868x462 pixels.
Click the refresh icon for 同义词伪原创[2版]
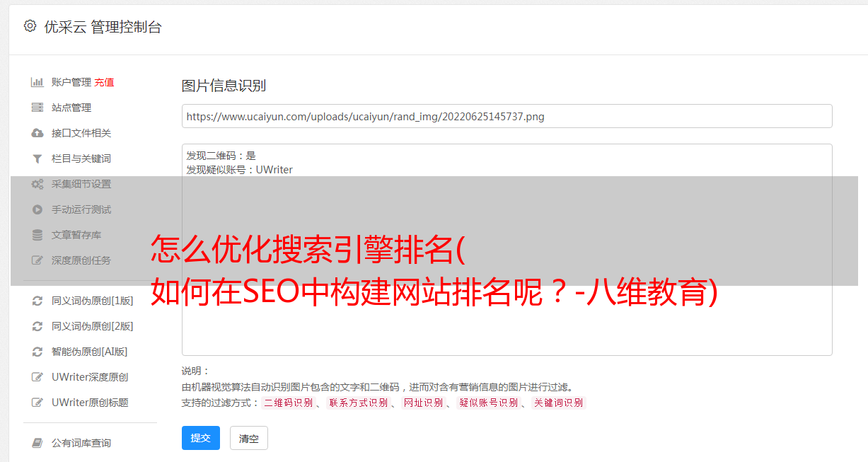point(37,326)
